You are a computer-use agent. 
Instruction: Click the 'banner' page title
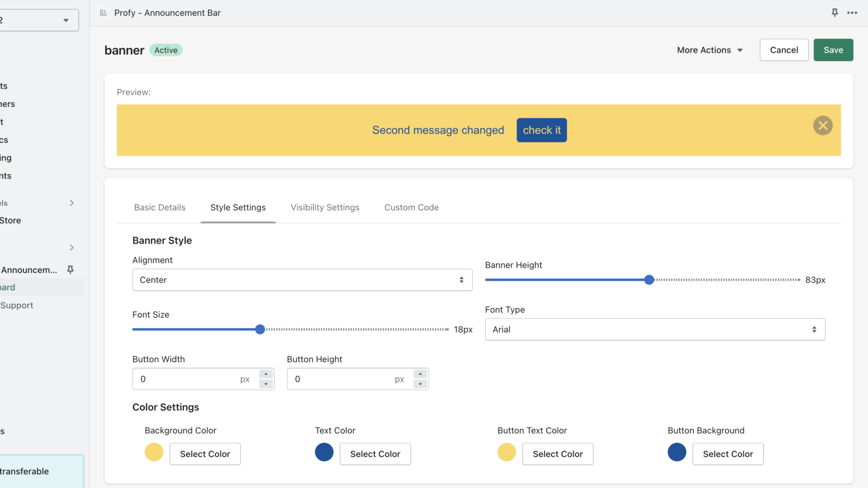tap(124, 50)
